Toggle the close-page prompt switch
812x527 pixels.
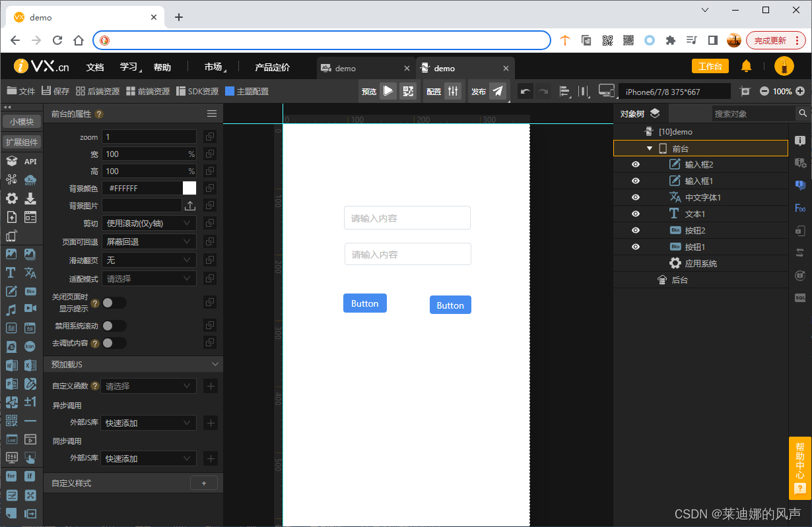114,303
